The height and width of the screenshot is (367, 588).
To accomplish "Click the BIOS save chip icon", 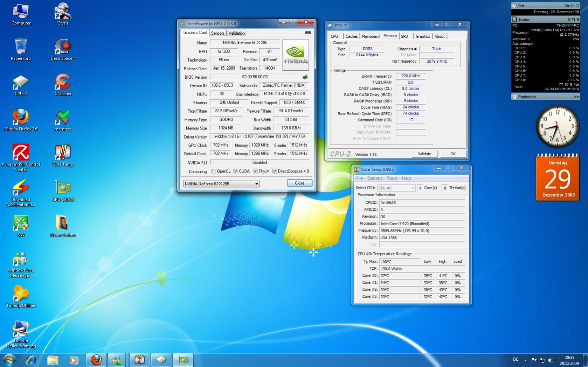I will (x=305, y=77).
